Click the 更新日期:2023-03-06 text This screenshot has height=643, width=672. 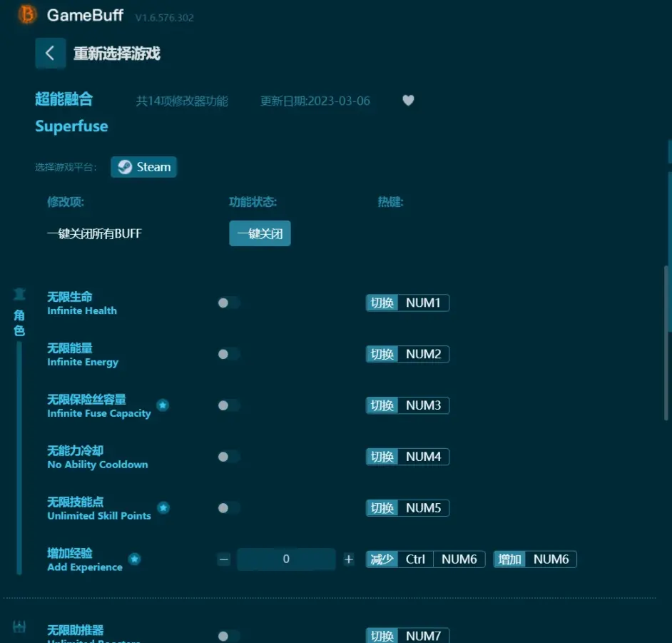(315, 101)
